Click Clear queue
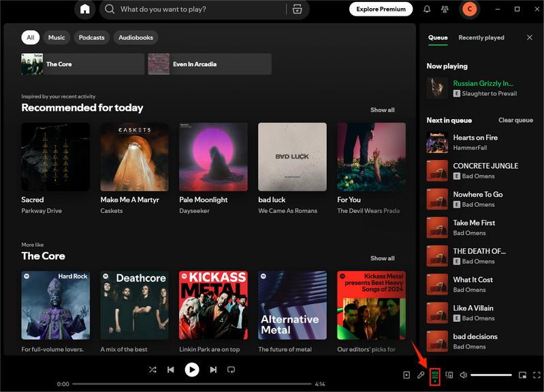 [x=515, y=120]
